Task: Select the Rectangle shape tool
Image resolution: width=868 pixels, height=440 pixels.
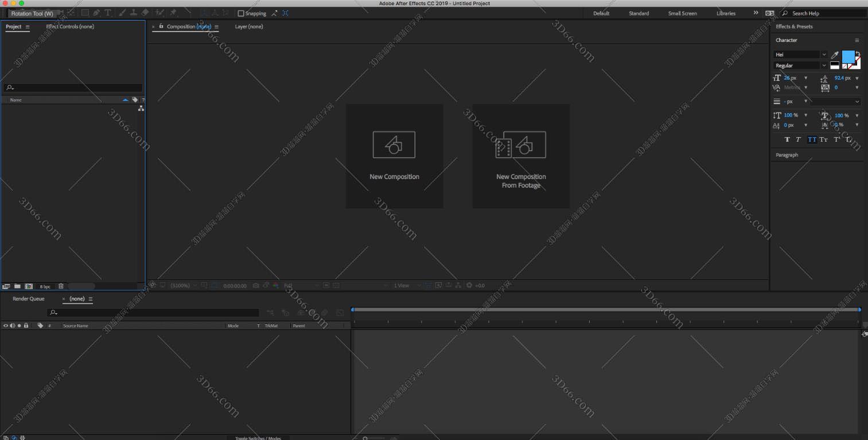Action: coord(85,13)
